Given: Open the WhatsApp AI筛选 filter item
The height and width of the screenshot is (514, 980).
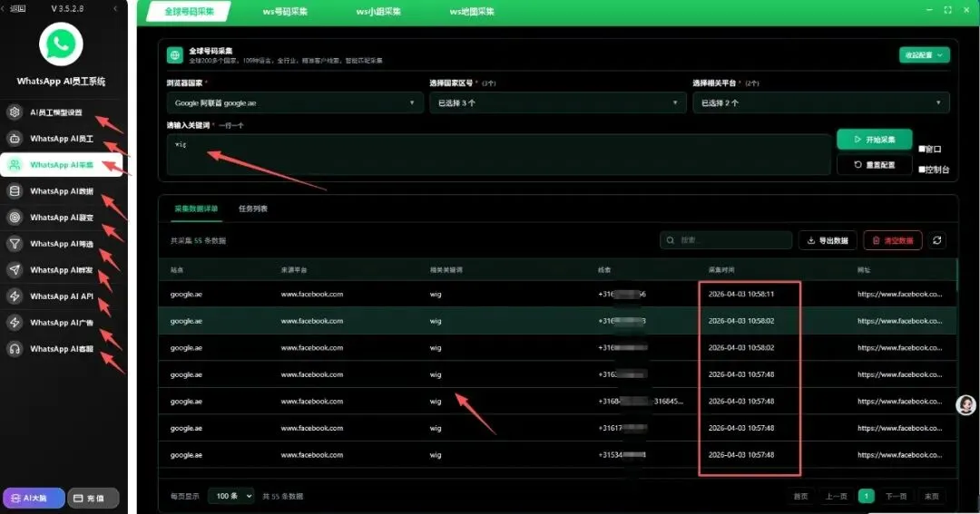Looking at the screenshot, I should click(62, 244).
